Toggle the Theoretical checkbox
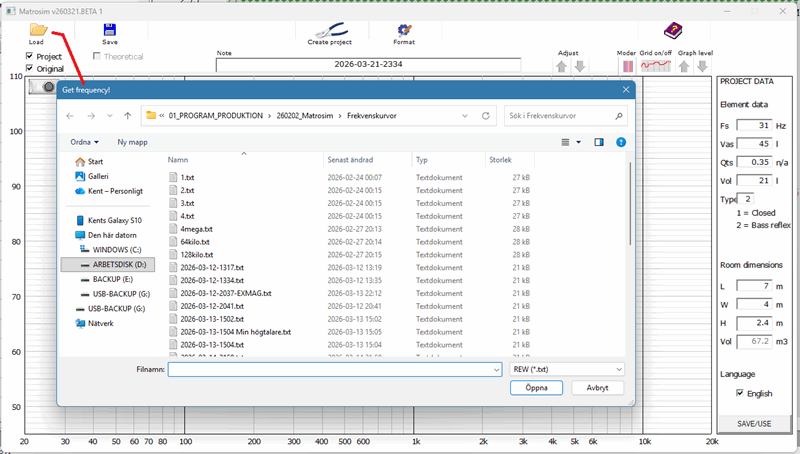This screenshot has height=454, width=800. [96, 56]
